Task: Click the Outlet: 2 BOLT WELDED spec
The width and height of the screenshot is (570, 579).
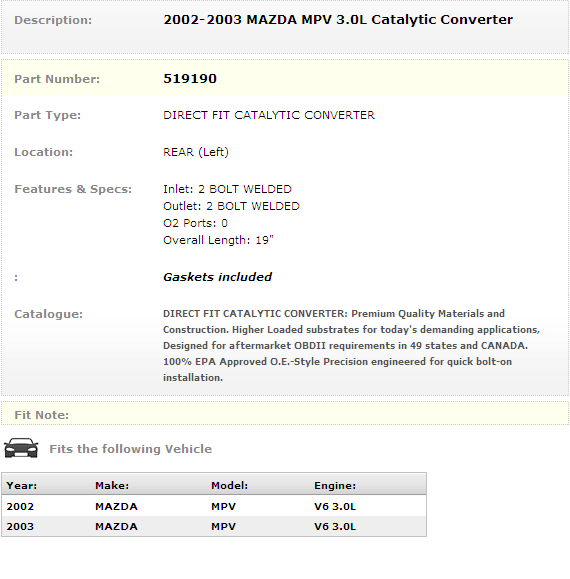Action: pyautogui.click(x=231, y=206)
